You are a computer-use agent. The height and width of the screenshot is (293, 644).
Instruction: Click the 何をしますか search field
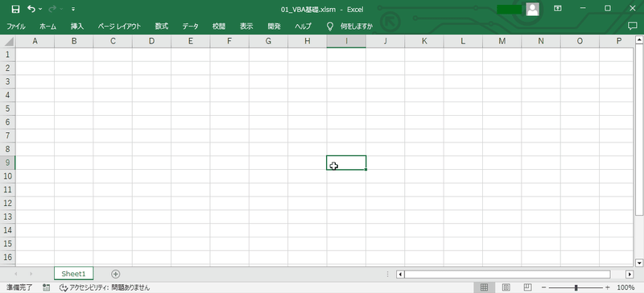357,27
